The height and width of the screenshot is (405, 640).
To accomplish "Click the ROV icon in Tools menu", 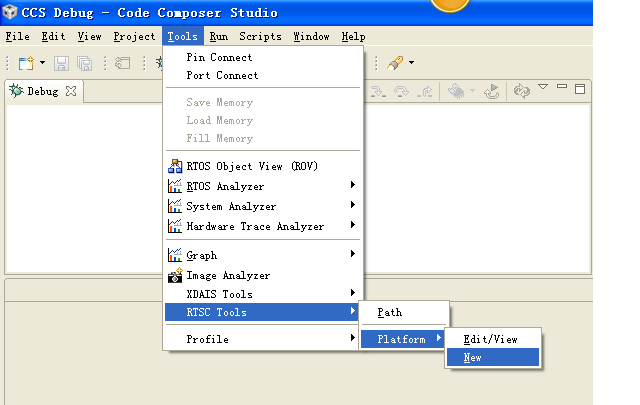I will tap(175, 166).
